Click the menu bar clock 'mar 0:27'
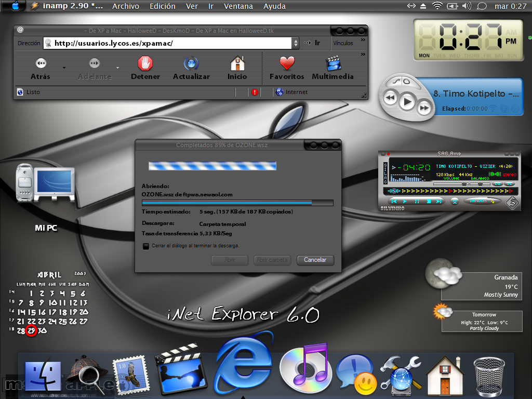 (510, 6)
